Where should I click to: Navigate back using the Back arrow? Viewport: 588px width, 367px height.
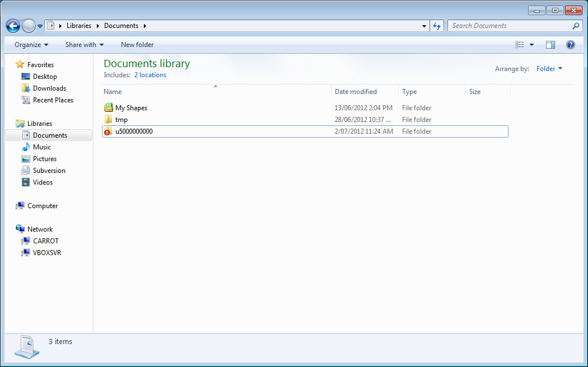tap(12, 25)
